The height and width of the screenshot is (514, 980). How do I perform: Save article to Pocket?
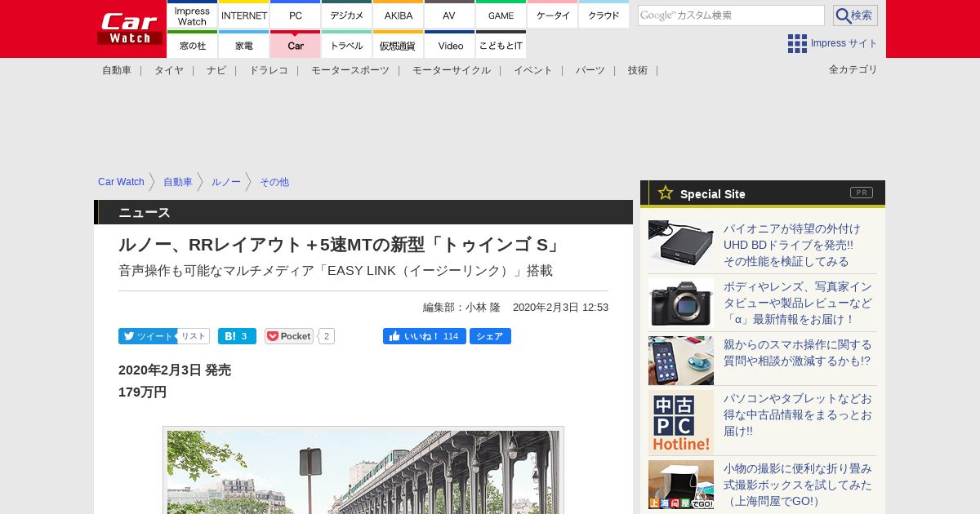pyautogui.click(x=289, y=336)
